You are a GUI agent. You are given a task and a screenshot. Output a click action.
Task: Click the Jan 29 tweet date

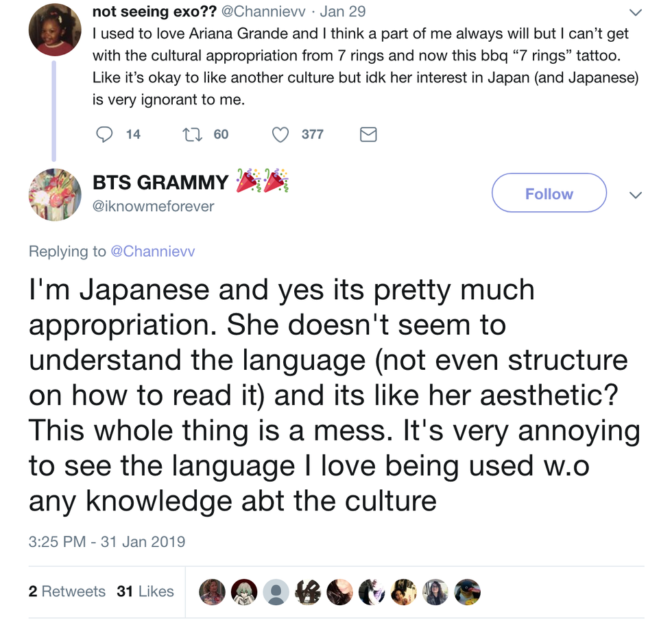pyautogui.click(x=344, y=12)
